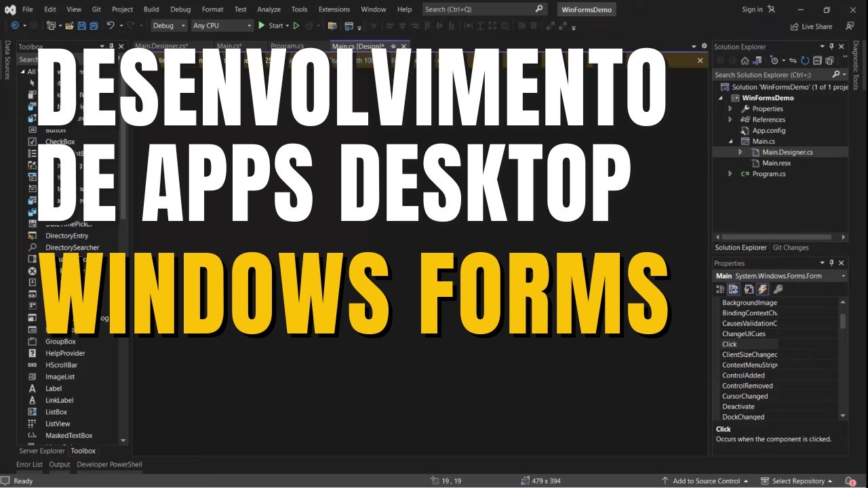Image resolution: width=868 pixels, height=488 pixels.
Task: Click the Save icon in toolbar
Action: pyautogui.click(x=81, y=26)
